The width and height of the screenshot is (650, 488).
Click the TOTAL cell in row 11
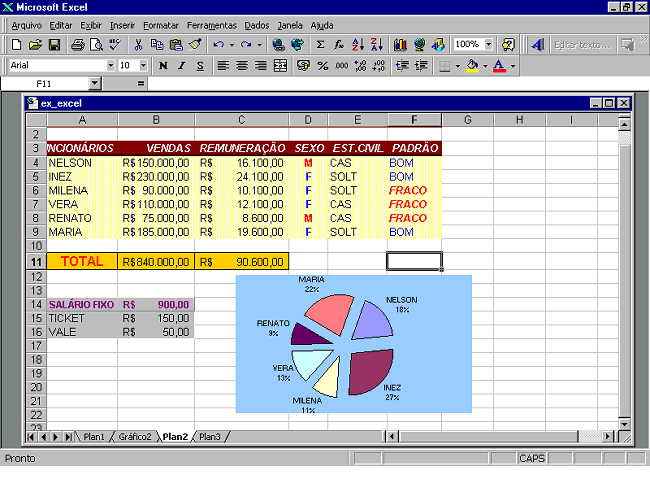81,261
